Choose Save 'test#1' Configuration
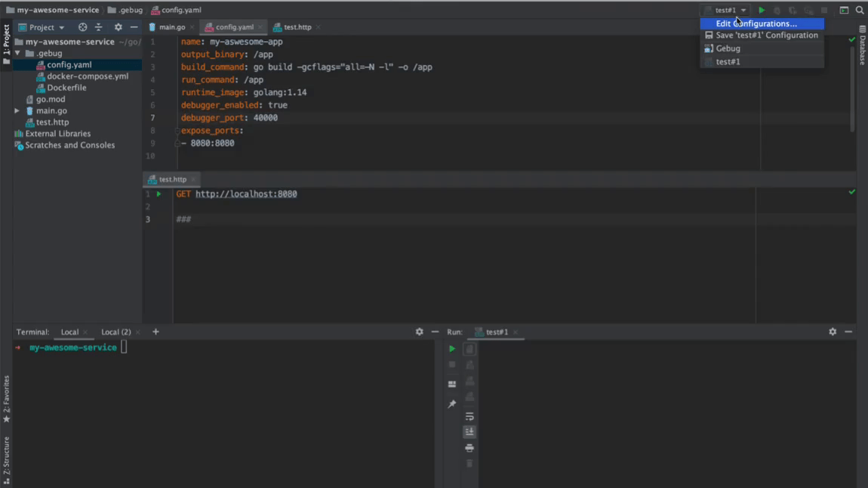The height and width of the screenshot is (488, 868). pos(762,36)
